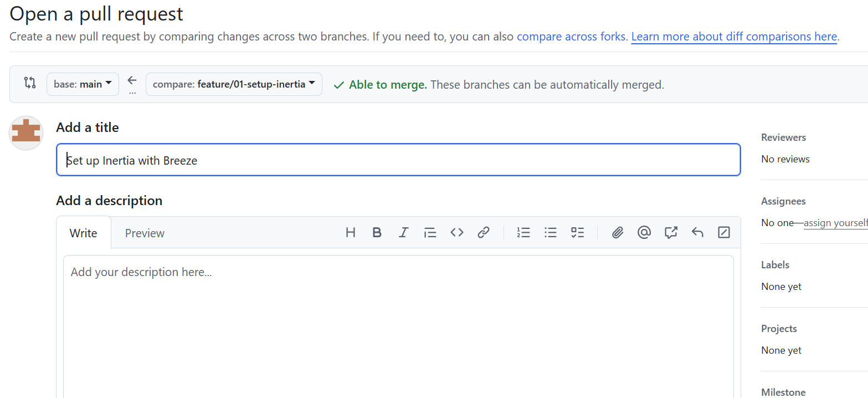
Task: Insert numbered list icon
Action: [x=523, y=233]
